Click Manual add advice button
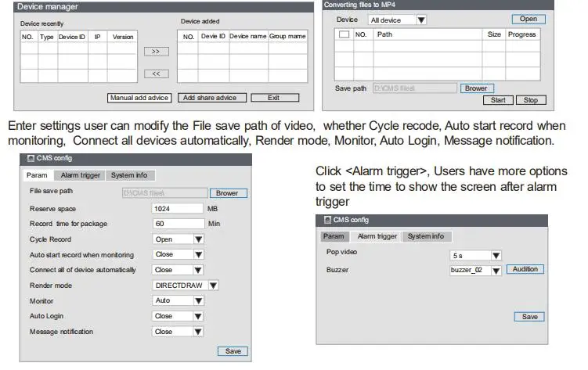The image size is (588, 370). click(139, 98)
